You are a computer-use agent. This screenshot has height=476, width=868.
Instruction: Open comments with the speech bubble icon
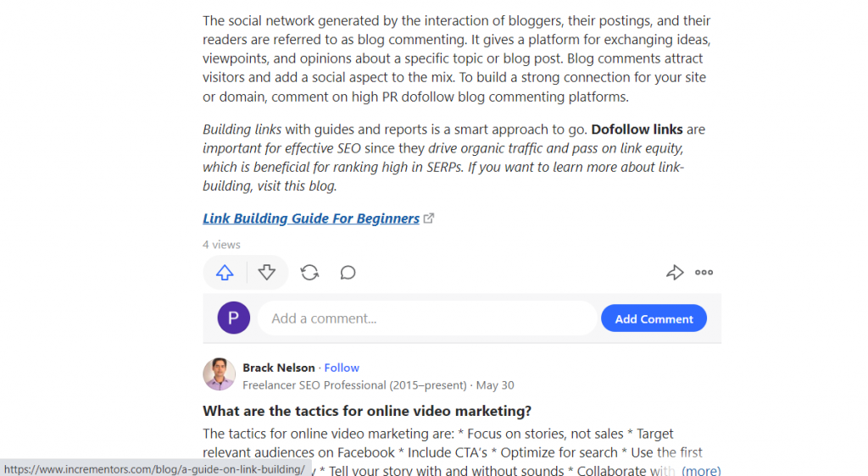tap(348, 273)
